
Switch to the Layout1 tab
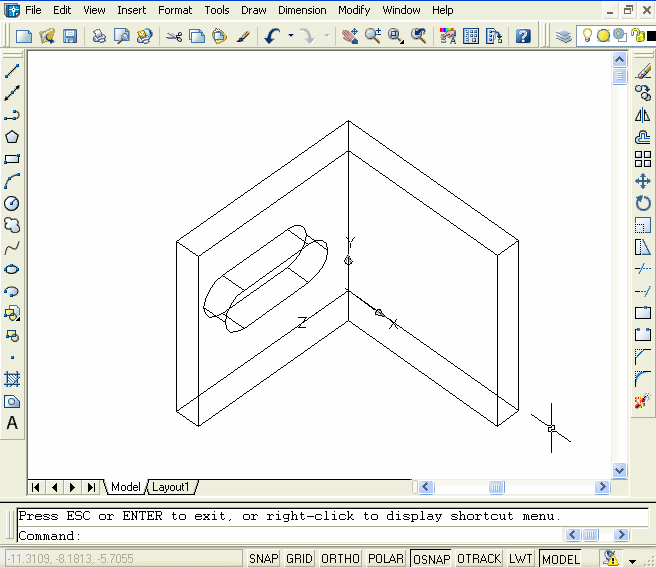click(171, 487)
